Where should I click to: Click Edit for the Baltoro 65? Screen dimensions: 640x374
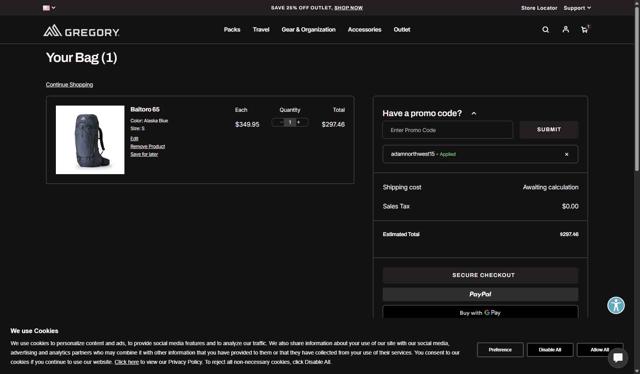pyautogui.click(x=134, y=138)
